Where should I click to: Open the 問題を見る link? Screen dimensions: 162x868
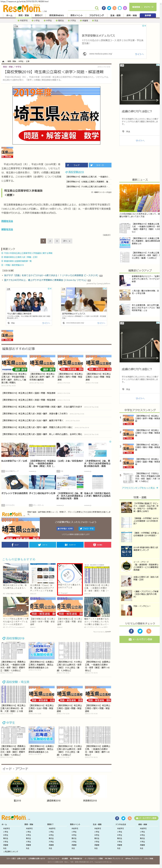pos(7,221)
